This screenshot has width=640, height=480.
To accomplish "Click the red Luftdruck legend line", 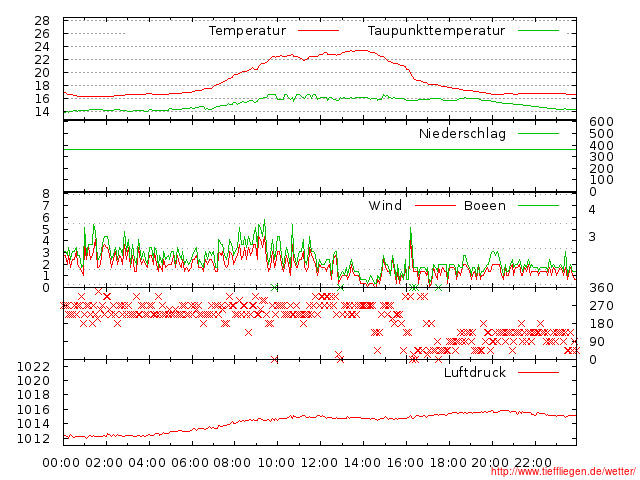I will point(538,372).
